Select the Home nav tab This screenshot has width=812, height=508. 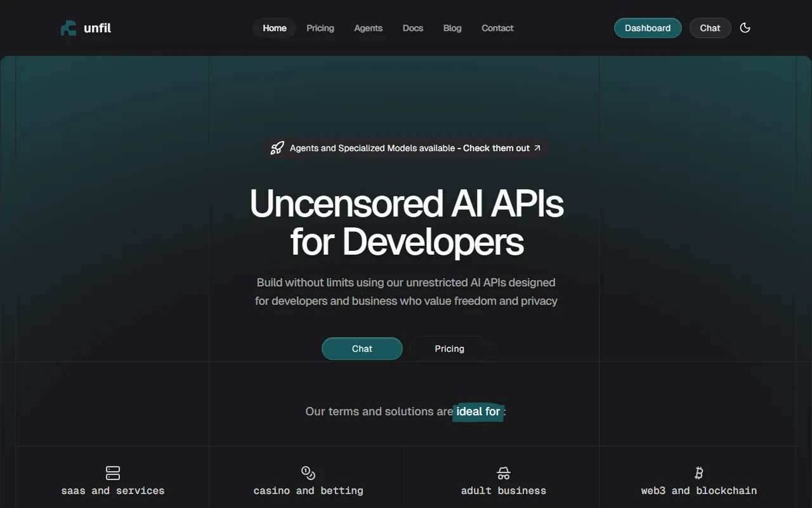click(275, 28)
